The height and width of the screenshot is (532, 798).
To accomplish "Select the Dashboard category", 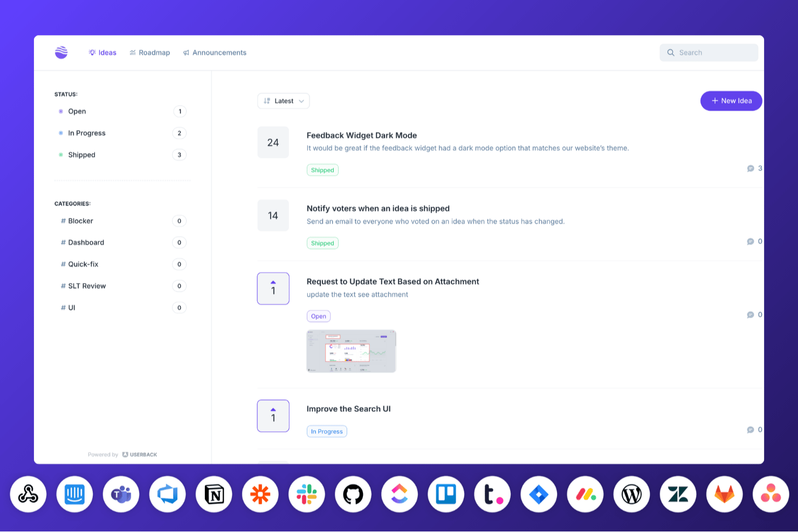I will coord(122,243).
